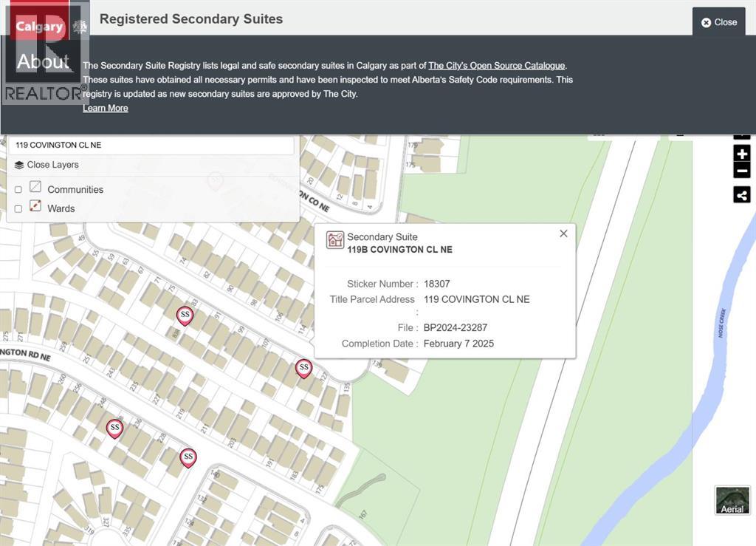Collapse the Close Layers panel
Image resolution: width=756 pixels, height=546 pixels.
[47, 165]
